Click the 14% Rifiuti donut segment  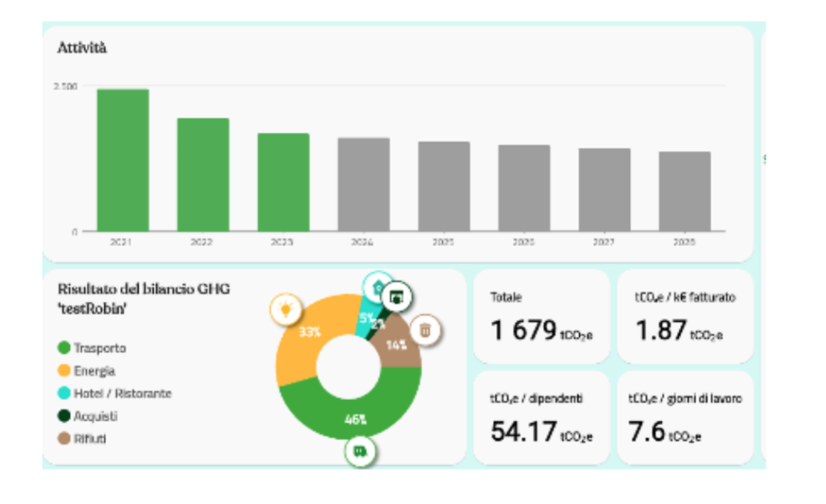[x=398, y=345]
